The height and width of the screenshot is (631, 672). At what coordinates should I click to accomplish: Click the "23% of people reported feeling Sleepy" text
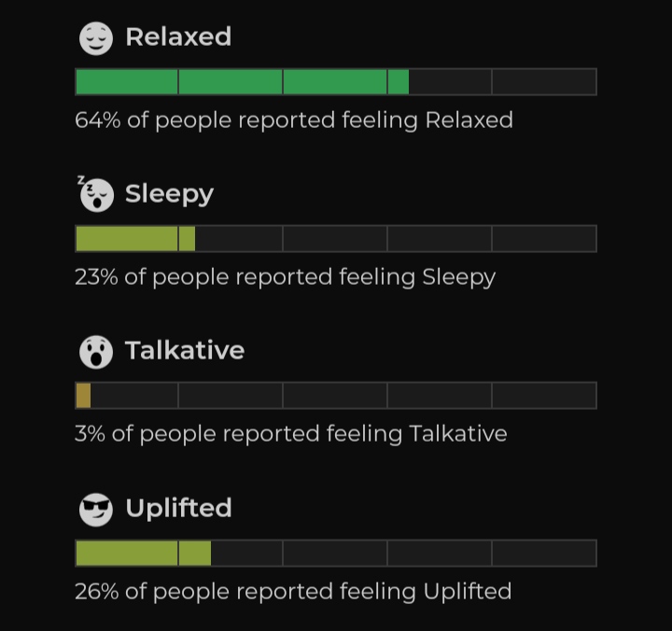tap(286, 277)
